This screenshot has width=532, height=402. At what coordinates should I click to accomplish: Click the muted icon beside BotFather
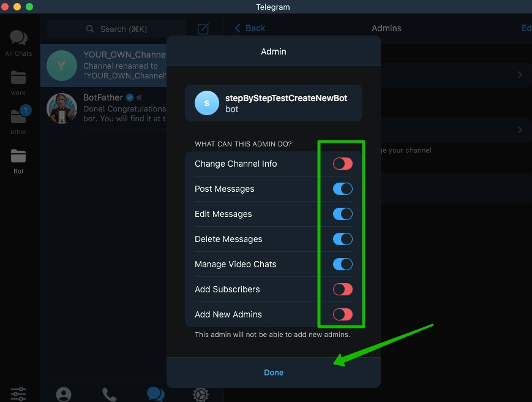pos(139,98)
